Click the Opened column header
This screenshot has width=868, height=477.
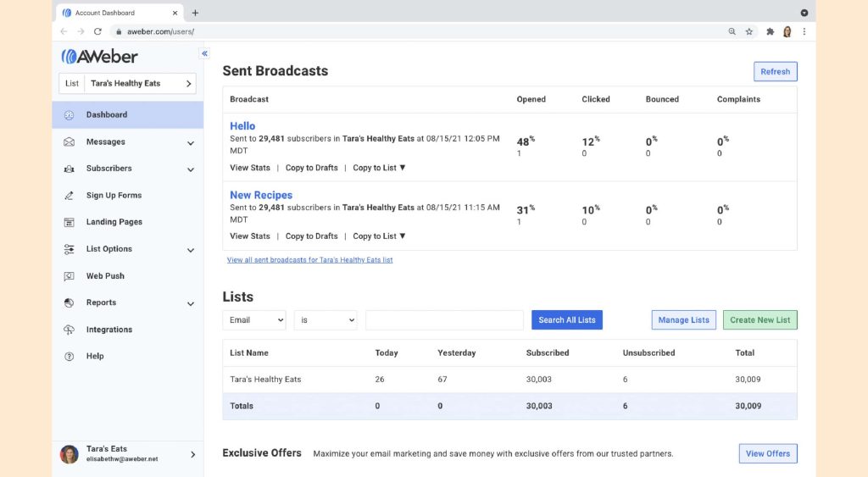point(531,100)
